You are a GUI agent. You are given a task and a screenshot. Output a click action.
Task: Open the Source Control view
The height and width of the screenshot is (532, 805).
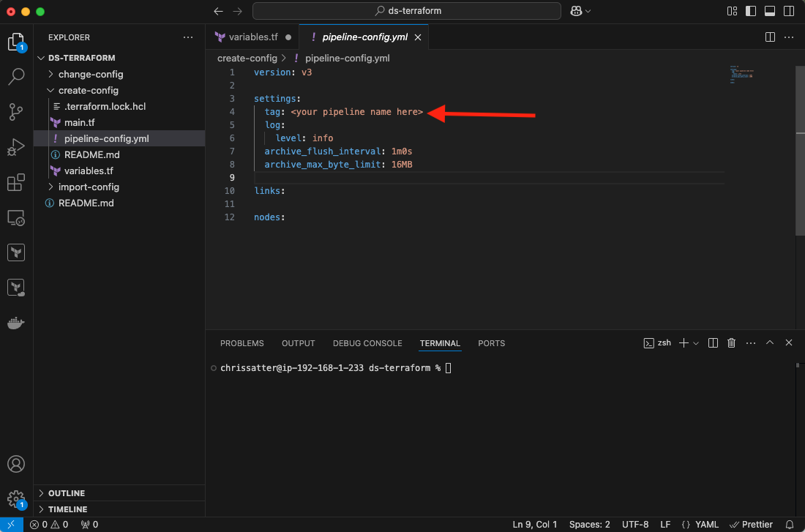(16, 112)
